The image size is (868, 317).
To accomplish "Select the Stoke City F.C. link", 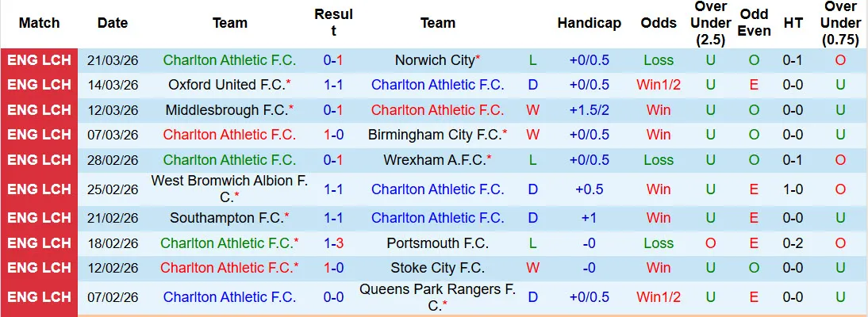I will point(438,268).
